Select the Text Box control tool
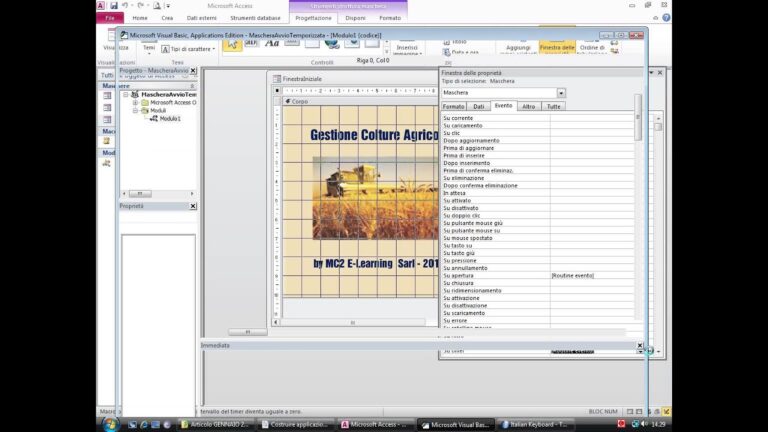768x432 pixels. click(251, 44)
